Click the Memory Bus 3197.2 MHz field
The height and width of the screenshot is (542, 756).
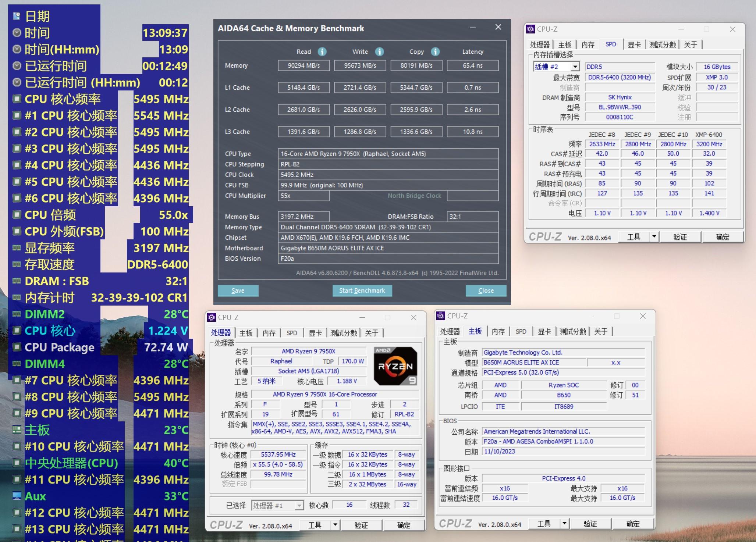pos(304,217)
